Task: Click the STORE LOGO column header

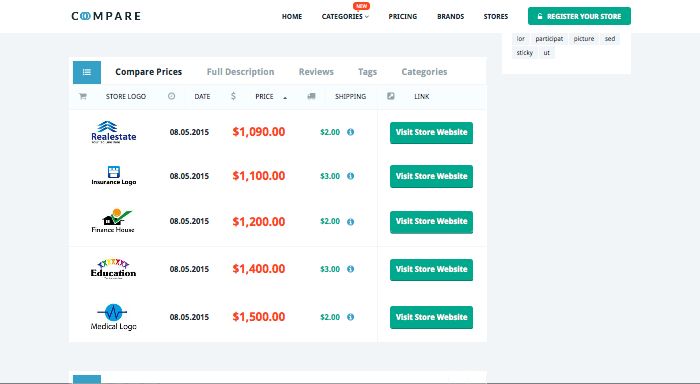Action: [126, 96]
